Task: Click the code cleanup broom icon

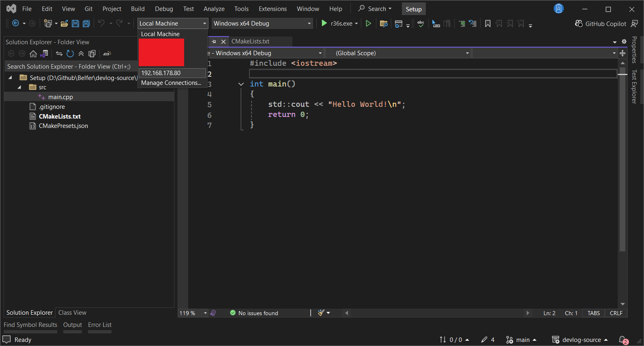Action: click(x=321, y=313)
